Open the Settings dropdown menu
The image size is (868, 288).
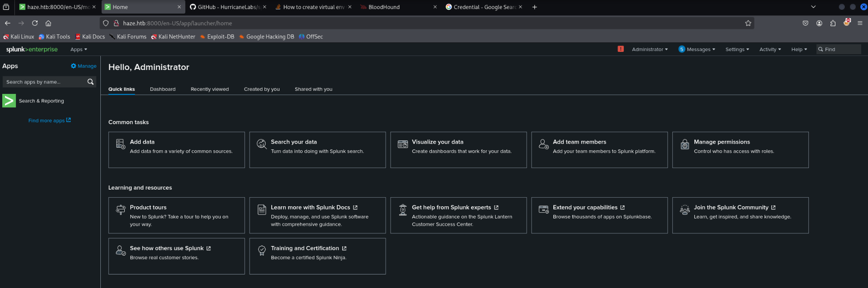pos(737,49)
